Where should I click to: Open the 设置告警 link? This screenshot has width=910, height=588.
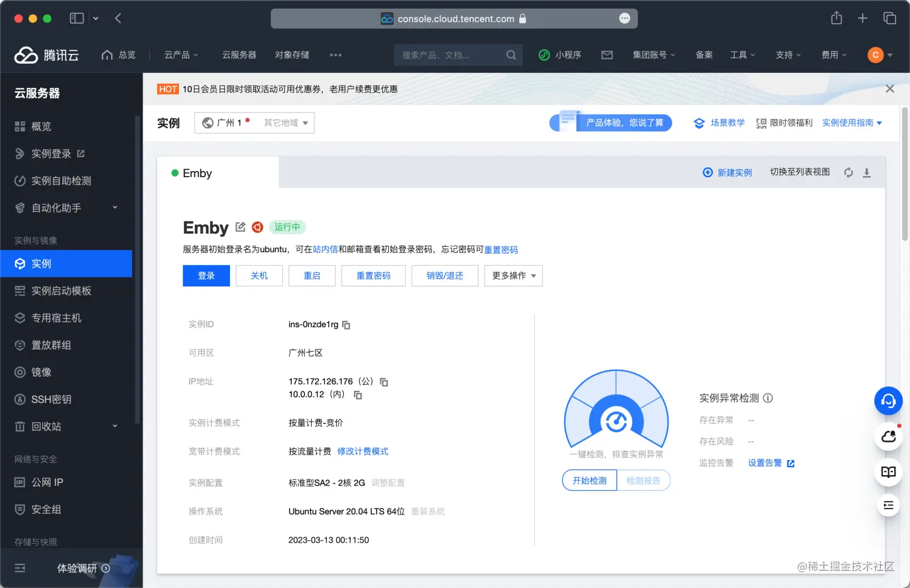tap(771, 463)
